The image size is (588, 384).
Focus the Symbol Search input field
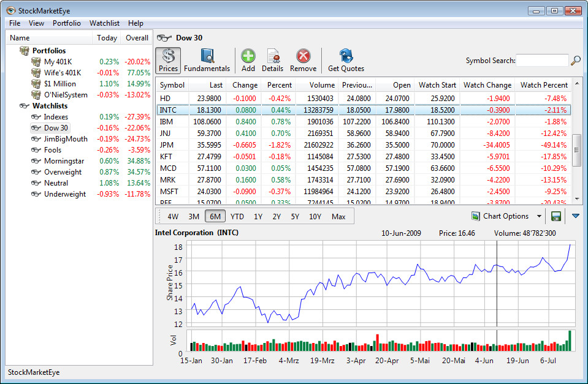tap(542, 60)
